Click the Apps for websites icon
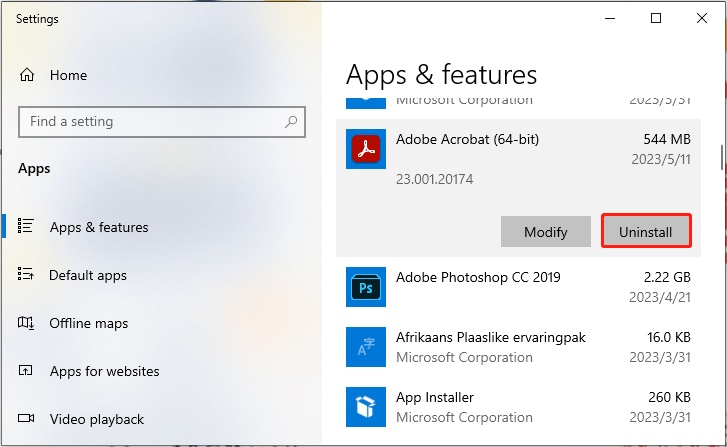727x447 pixels. tap(26, 370)
